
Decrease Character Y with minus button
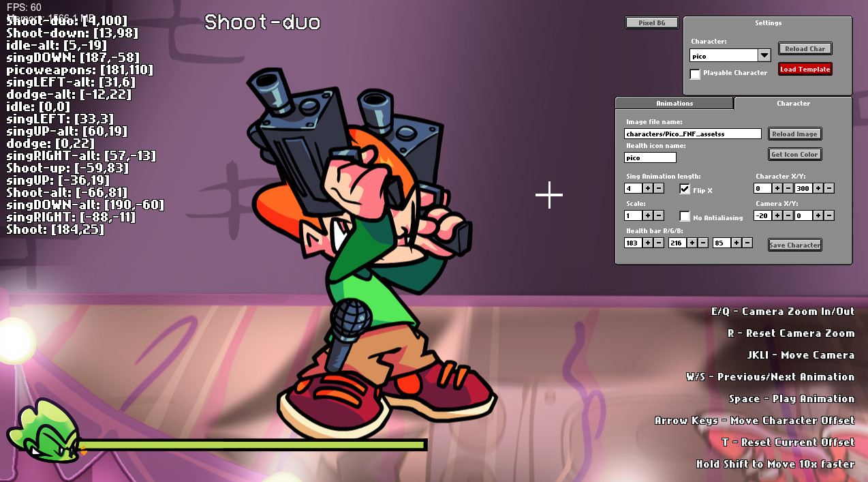829,188
